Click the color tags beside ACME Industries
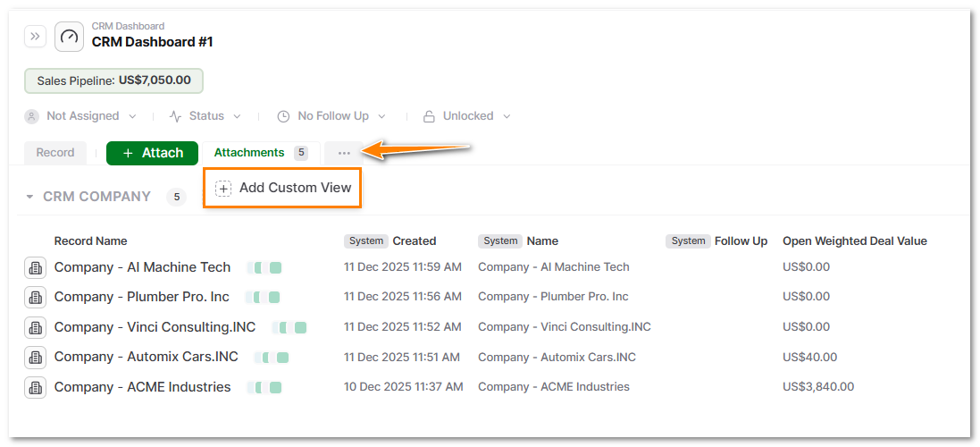 click(264, 388)
